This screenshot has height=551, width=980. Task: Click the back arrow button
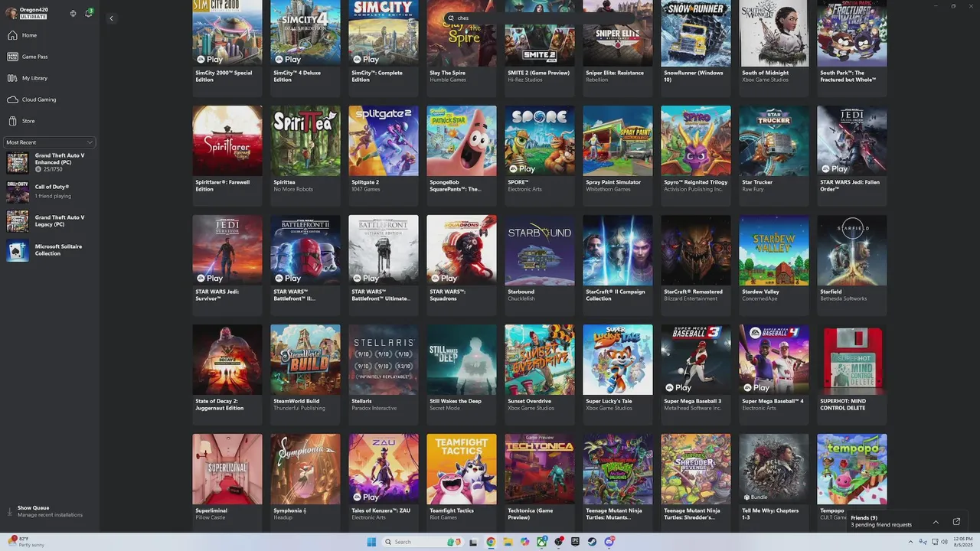(111, 18)
